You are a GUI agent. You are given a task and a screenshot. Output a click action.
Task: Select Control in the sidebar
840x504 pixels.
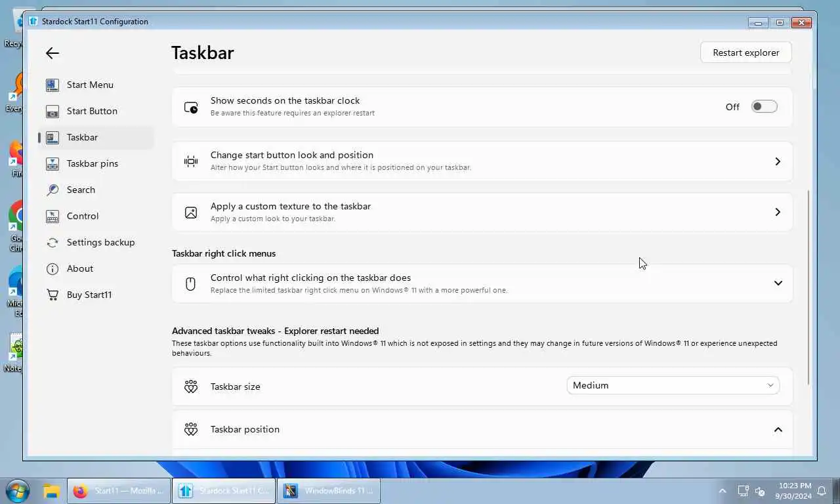[95, 216]
